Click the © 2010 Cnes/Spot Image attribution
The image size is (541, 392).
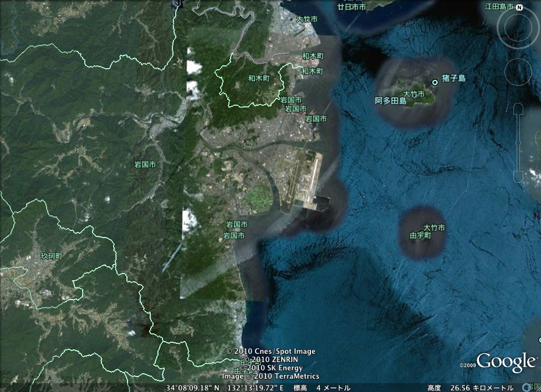point(271,352)
